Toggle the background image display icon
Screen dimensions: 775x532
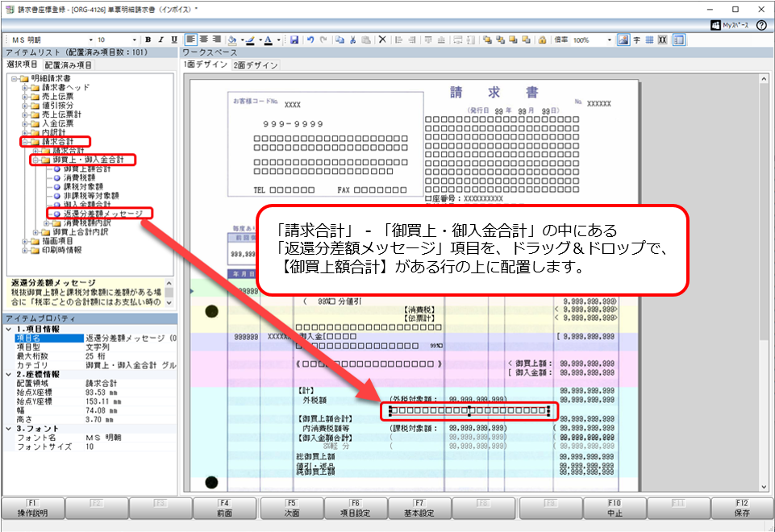[x=623, y=40]
